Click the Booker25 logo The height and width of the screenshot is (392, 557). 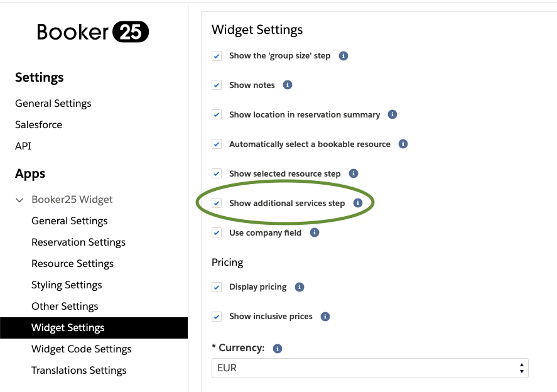(92, 31)
